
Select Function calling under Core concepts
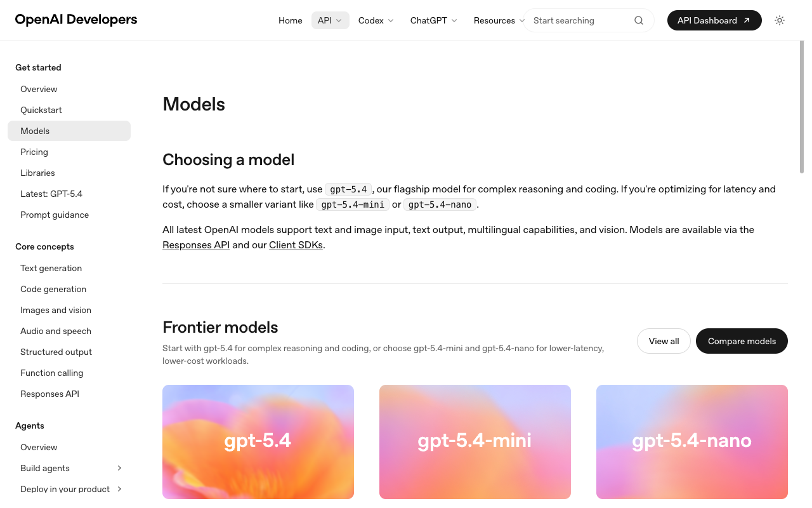click(51, 373)
